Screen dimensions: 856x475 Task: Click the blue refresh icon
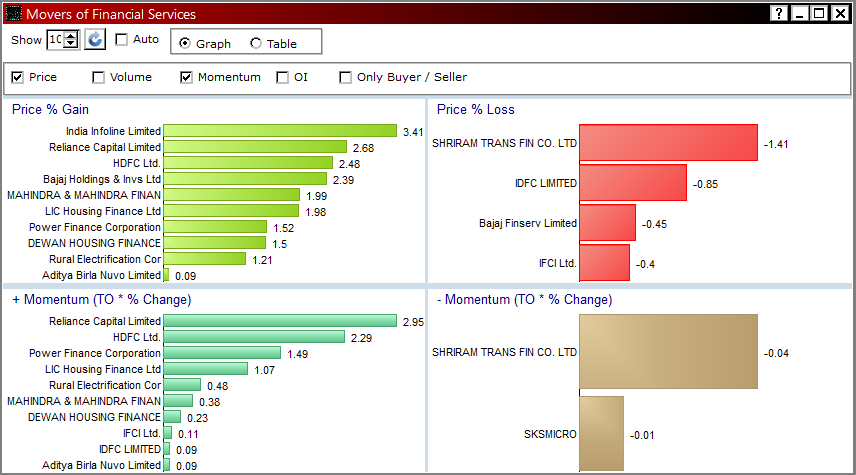tap(95, 40)
